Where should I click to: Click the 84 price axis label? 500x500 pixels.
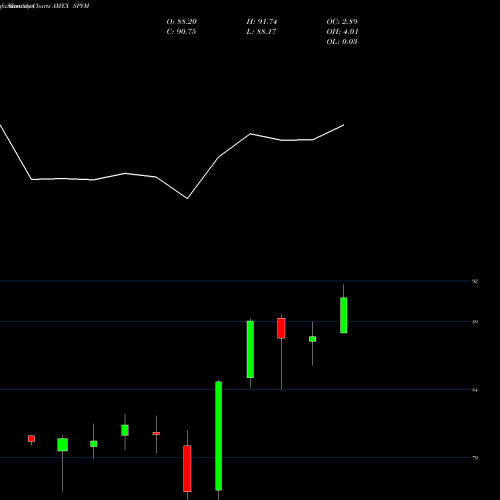point(475,390)
